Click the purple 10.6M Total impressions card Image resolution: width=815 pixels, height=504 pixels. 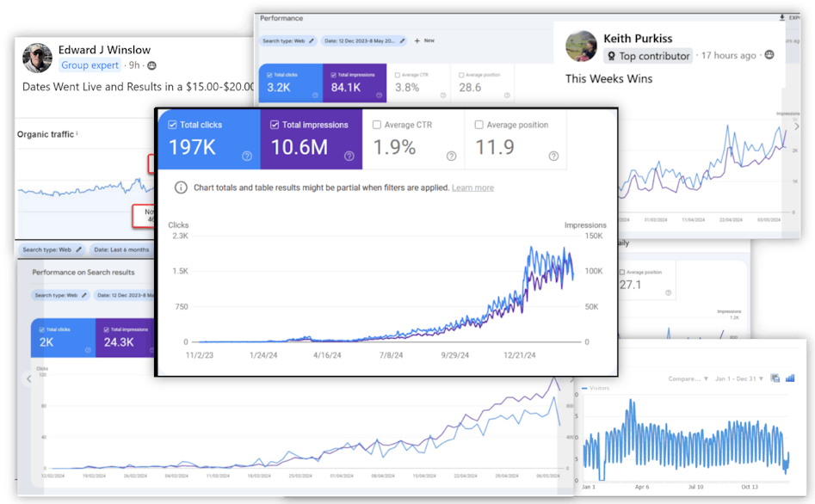pyautogui.click(x=311, y=138)
